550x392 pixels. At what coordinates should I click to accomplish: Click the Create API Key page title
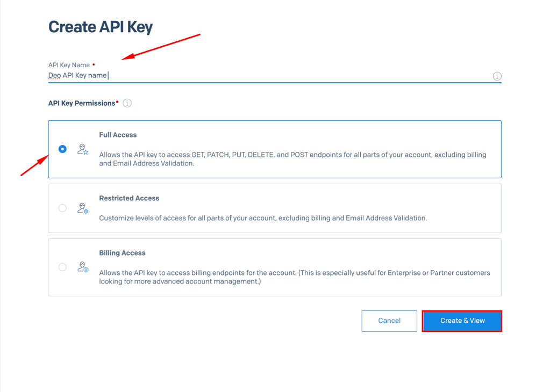pyautogui.click(x=101, y=27)
